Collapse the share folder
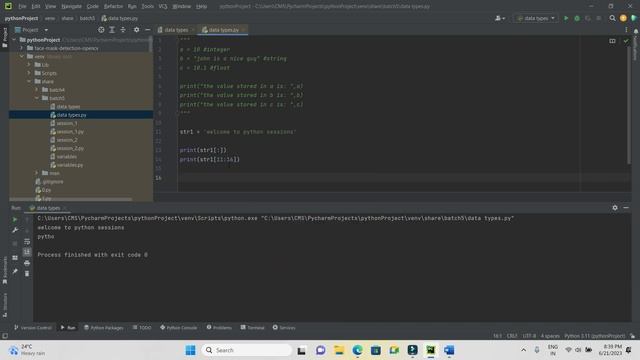This screenshot has height=360, width=640. [29, 81]
